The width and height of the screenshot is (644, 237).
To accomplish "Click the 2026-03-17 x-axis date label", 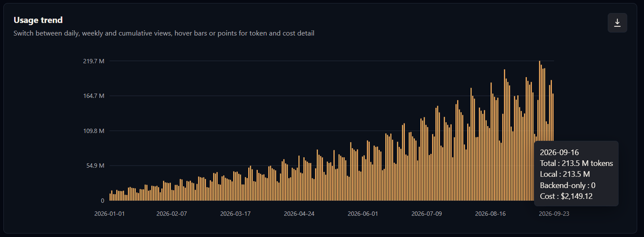I will tap(236, 214).
